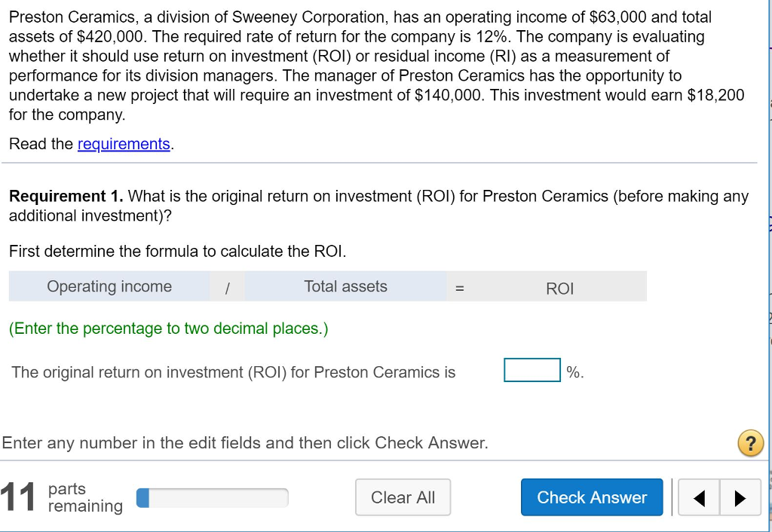The width and height of the screenshot is (772, 532).
Task: Select the left-pointing navigation triangle
Action: coord(697,497)
